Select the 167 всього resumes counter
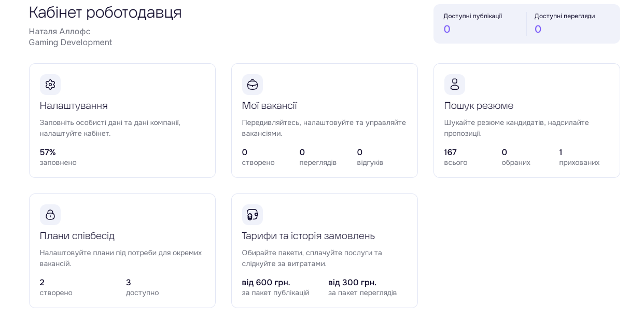644x320 pixels. click(455, 157)
